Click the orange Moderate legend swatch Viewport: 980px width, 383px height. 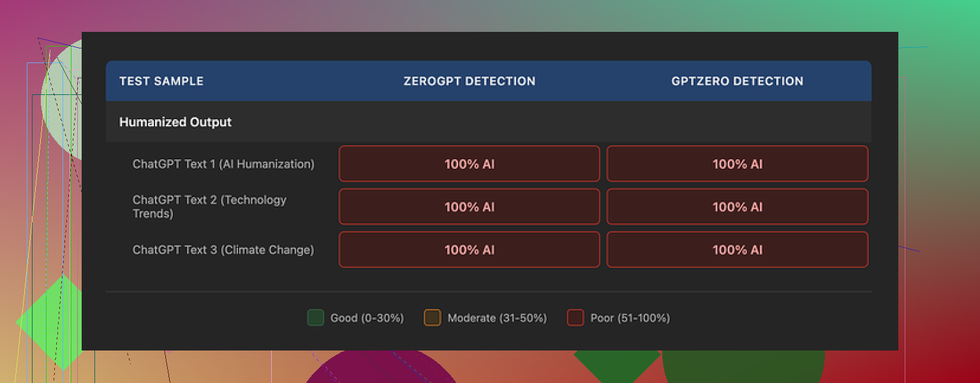point(432,317)
